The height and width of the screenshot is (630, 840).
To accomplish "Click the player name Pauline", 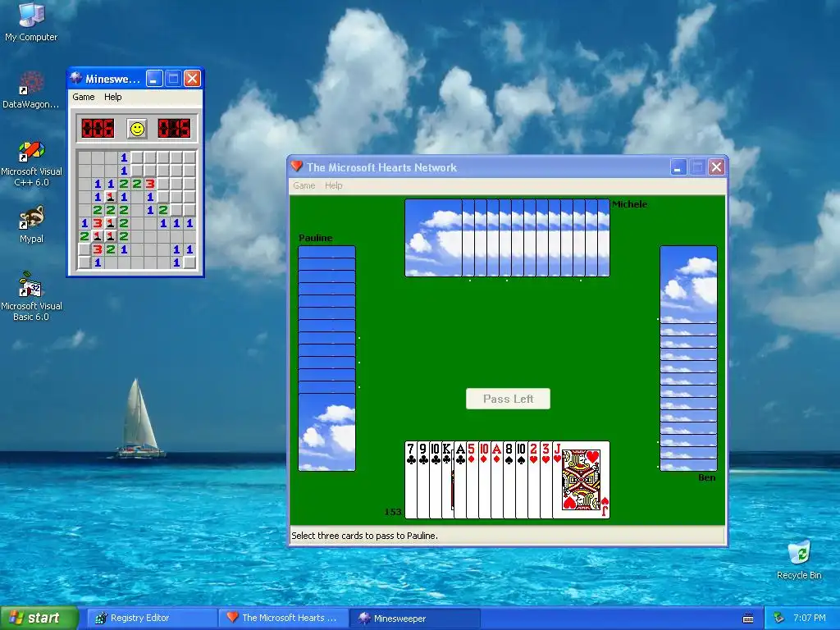I will (x=316, y=238).
